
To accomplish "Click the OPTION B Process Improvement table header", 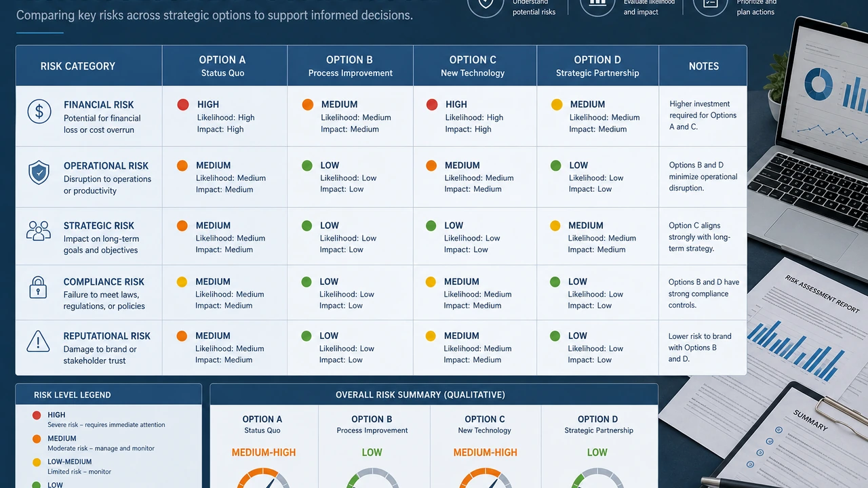I will tap(350, 66).
